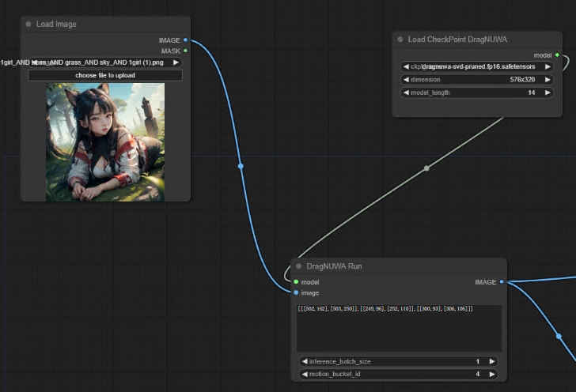Click the midpoint dot on blue image link
Screen dimensions: 576x392
point(241,166)
